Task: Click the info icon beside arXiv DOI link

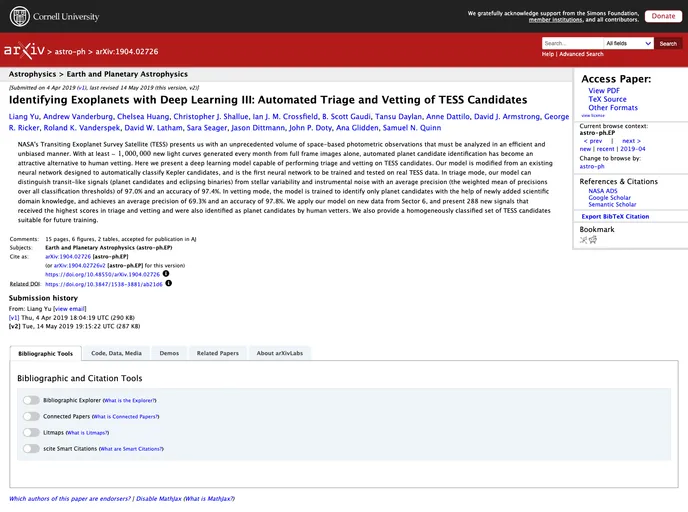Action: point(166,274)
